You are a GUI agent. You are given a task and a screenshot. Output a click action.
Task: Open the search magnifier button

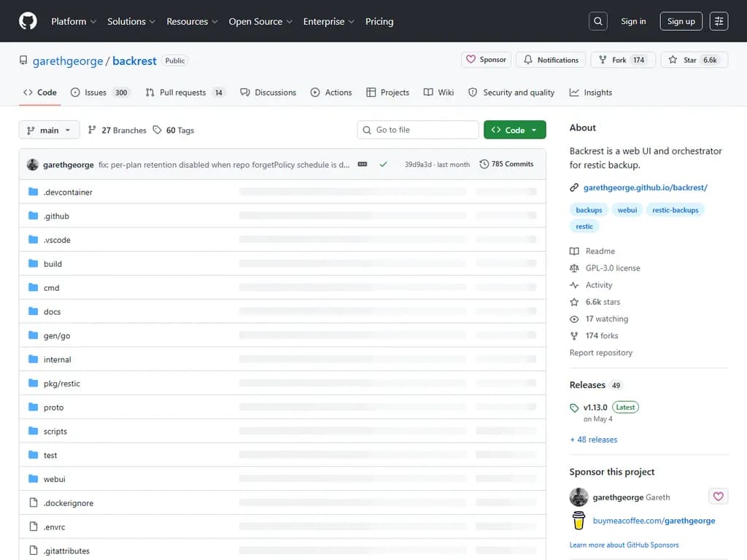[597, 21]
